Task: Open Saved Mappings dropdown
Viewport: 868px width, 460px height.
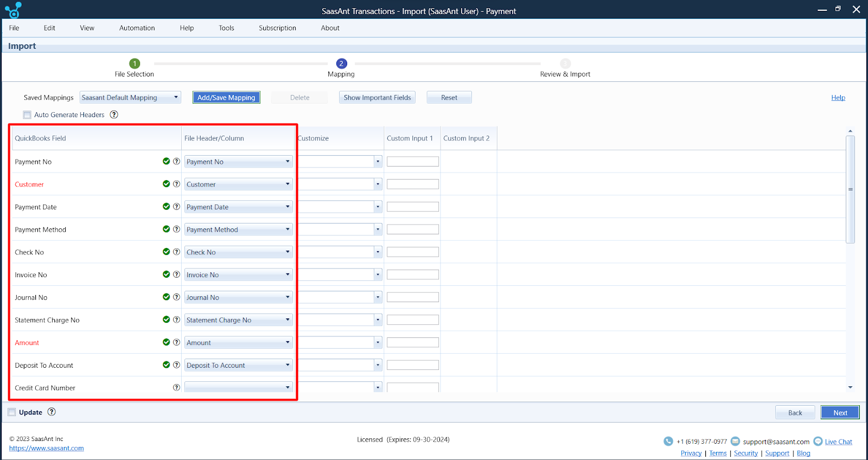Action: click(x=130, y=98)
